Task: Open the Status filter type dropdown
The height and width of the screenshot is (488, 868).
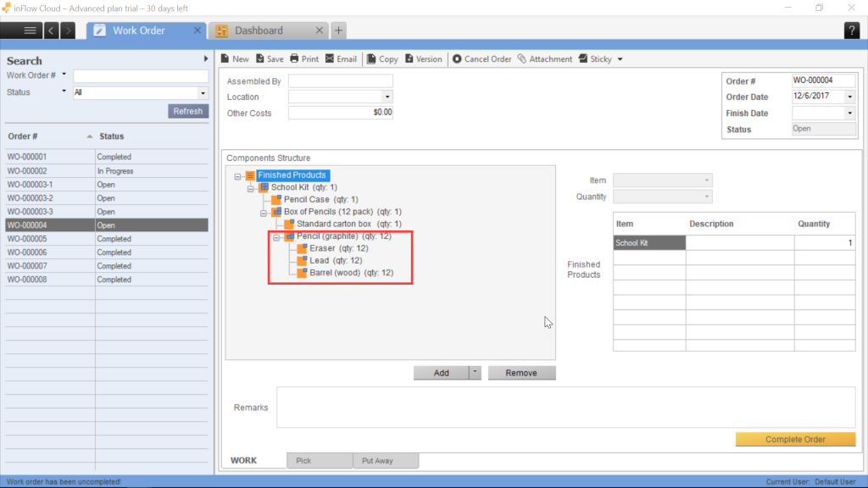Action: point(64,91)
